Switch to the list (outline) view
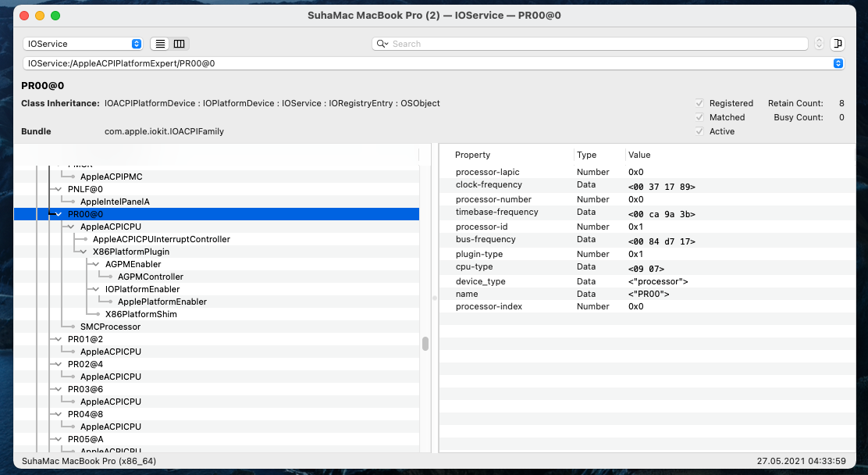This screenshot has width=868, height=475. tap(160, 45)
